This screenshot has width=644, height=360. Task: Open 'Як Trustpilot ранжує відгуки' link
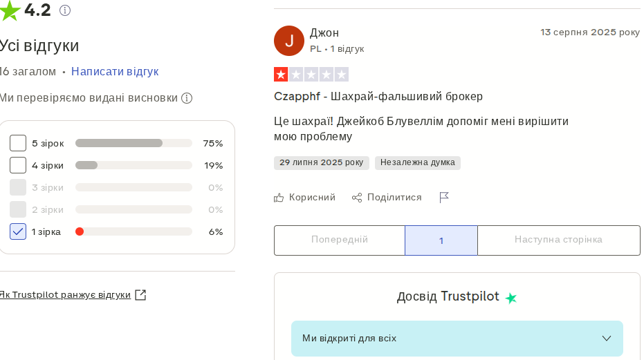tap(65, 295)
